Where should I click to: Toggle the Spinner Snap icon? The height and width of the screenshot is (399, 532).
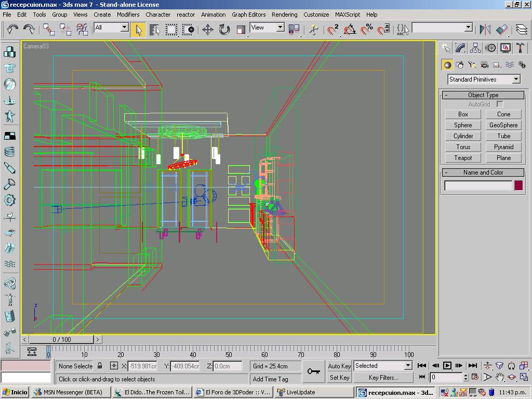tap(383, 30)
